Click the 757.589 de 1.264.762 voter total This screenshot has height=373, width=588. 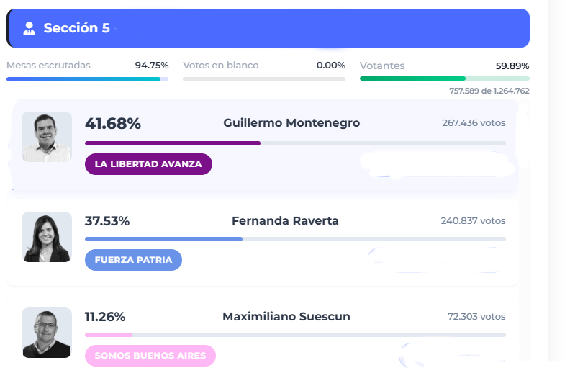(489, 91)
